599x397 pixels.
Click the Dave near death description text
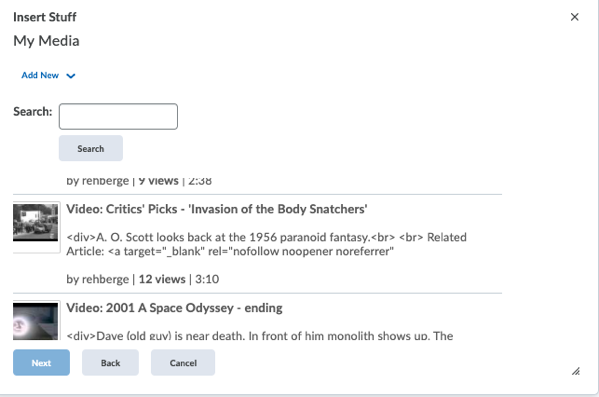tap(260, 335)
